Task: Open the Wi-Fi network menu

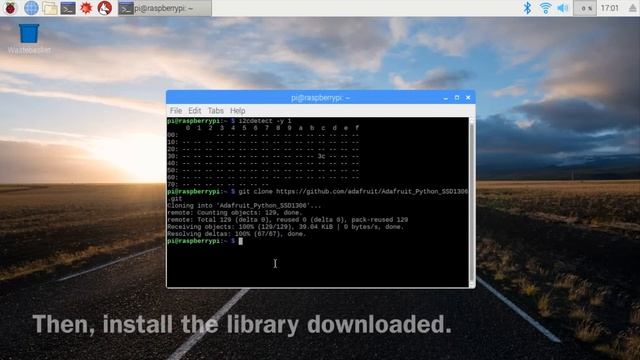Action: coord(545,8)
